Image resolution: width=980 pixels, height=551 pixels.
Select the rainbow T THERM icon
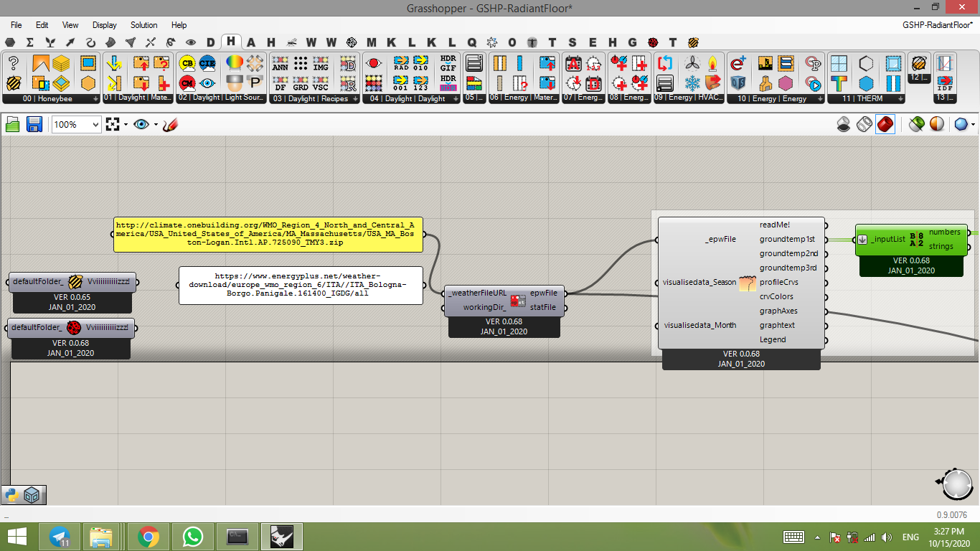pyautogui.click(x=839, y=83)
